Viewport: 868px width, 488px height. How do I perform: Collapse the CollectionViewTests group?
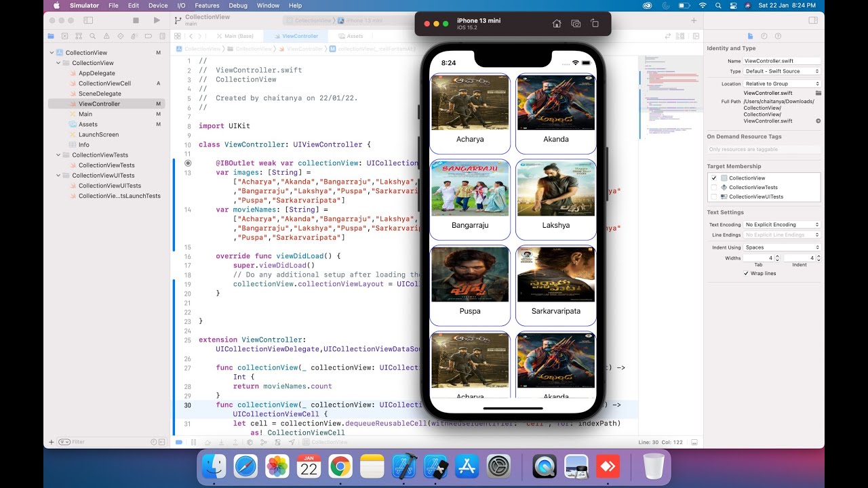58,155
